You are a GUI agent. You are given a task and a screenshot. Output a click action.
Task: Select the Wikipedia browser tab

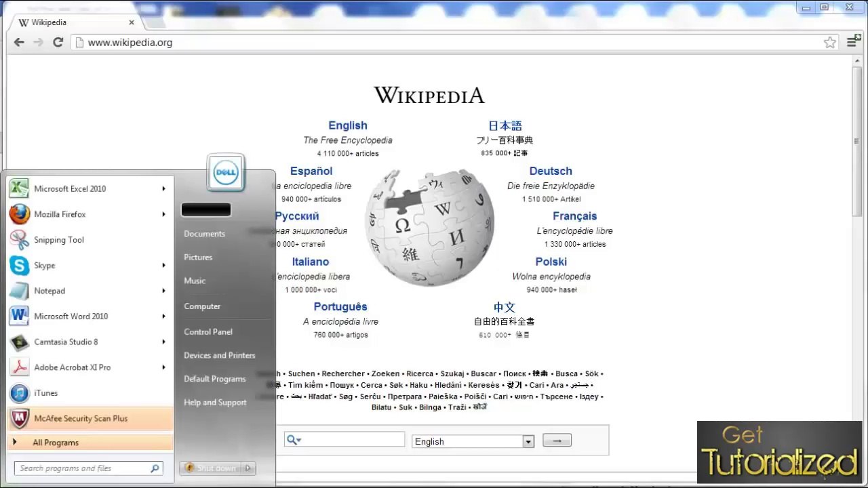click(x=76, y=22)
